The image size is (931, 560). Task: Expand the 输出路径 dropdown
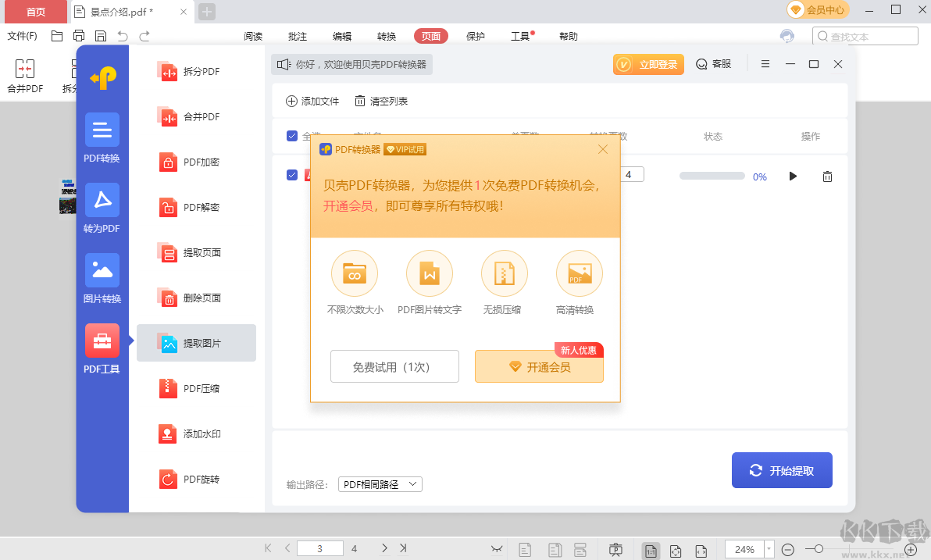[x=380, y=484]
